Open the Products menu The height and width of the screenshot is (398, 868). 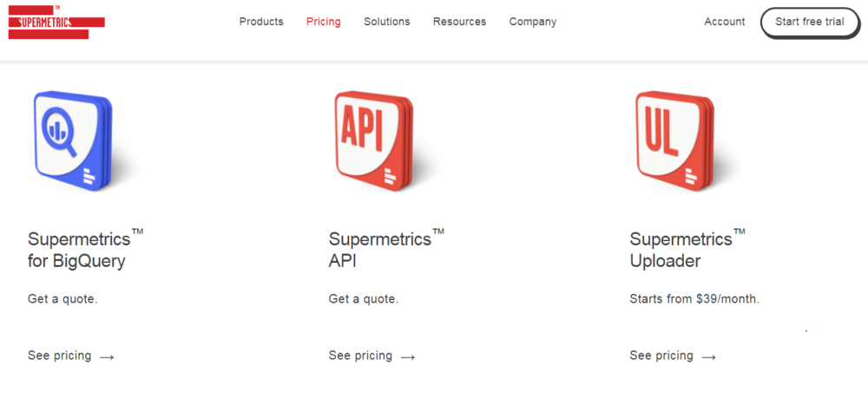point(261,22)
